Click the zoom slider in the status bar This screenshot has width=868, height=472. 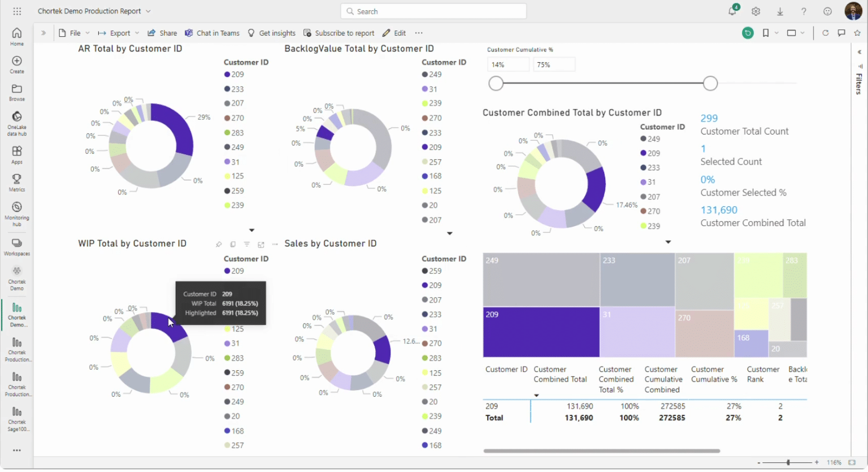click(x=788, y=462)
